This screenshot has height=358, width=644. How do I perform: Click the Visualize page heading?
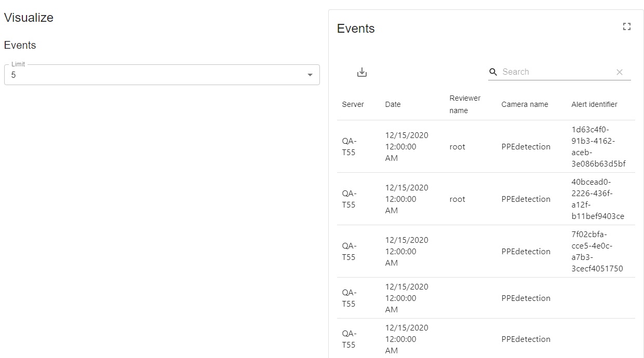point(29,18)
